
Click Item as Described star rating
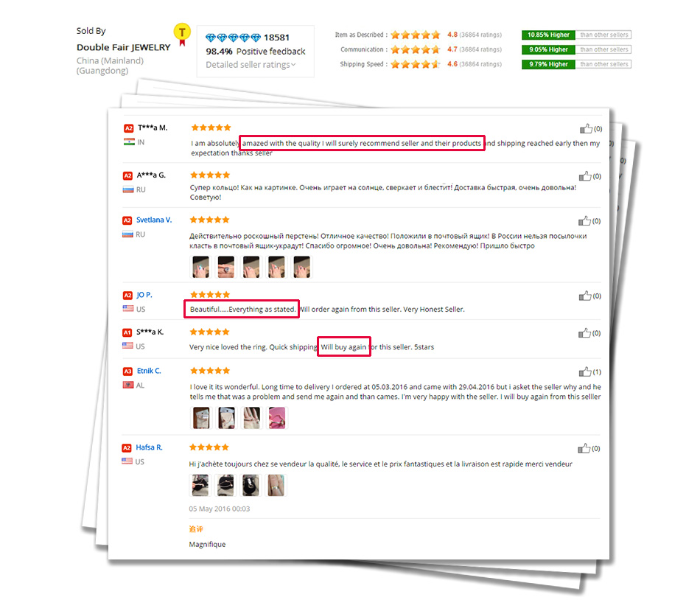(416, 35)
